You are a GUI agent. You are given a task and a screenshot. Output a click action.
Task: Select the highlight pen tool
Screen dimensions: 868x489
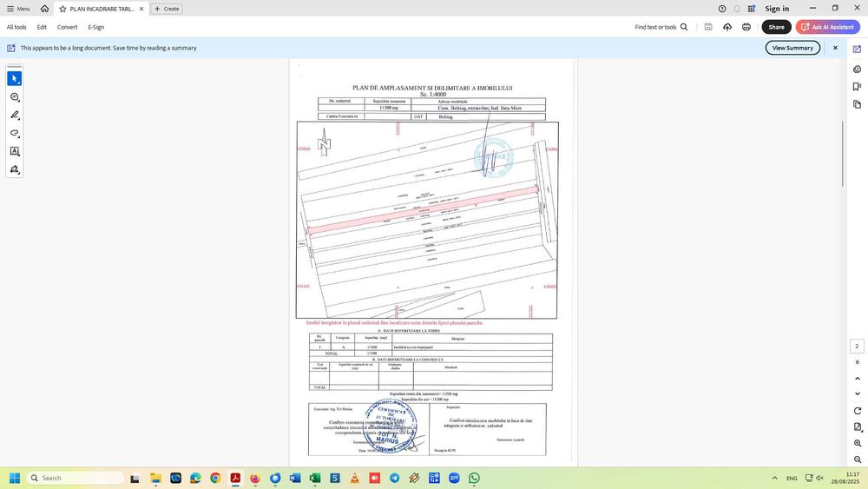pyautogui.click(x=15, y=116)
